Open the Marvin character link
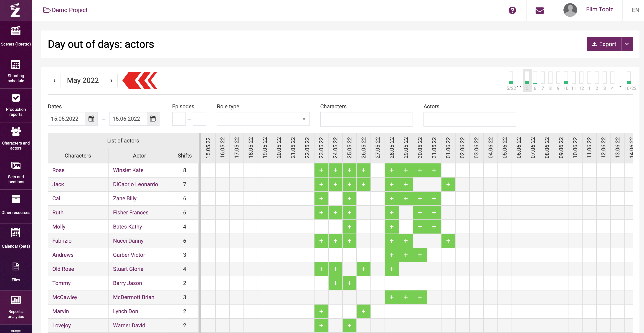 click(61, 312)
